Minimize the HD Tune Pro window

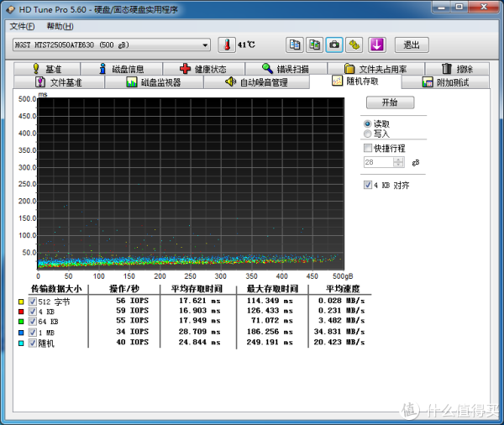pos(441,7)
